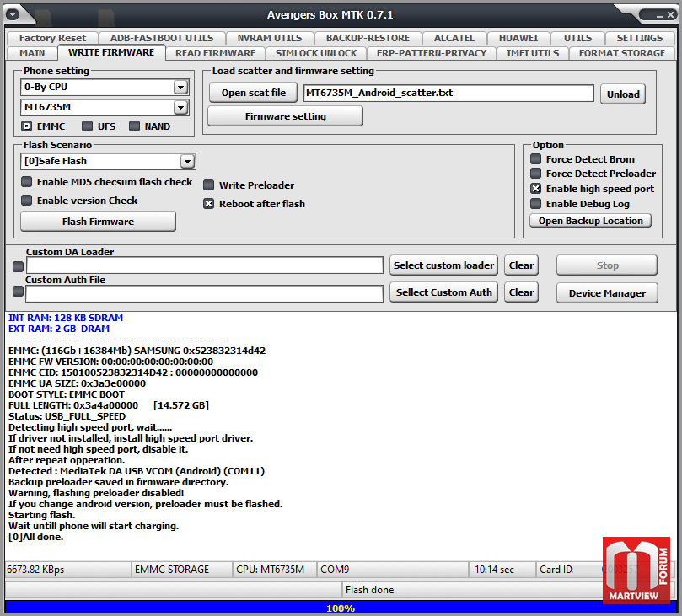Click the Custom Auth File path field
Viewport: 682px width, 616px height.
204,294
